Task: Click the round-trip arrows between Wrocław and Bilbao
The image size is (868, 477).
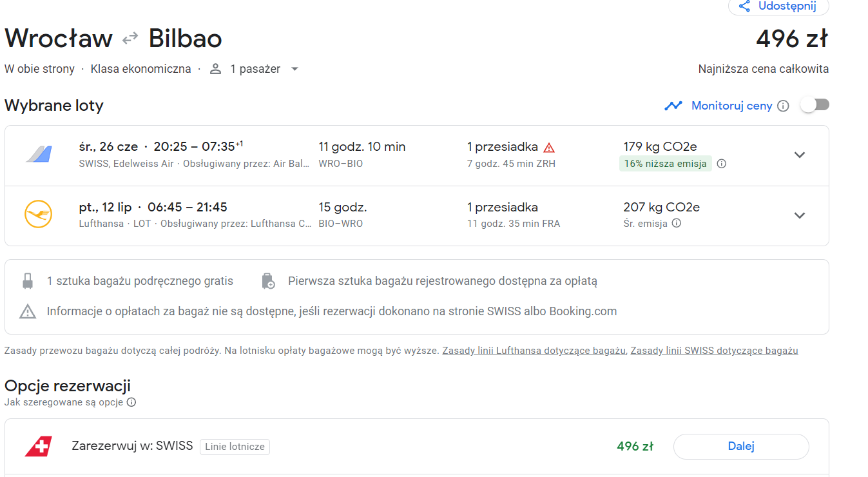Action: [x=130, y=39]
